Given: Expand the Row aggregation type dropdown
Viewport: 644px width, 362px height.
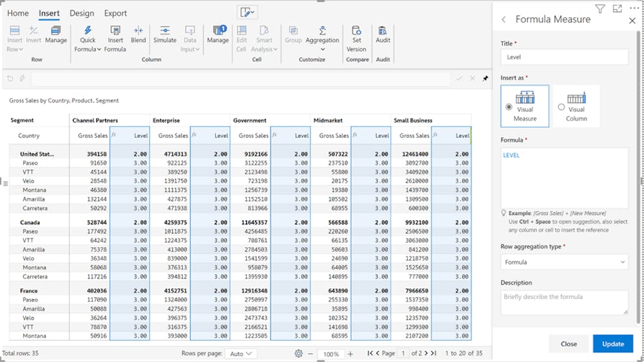Looking at the screenshot, I should [563, 262].
